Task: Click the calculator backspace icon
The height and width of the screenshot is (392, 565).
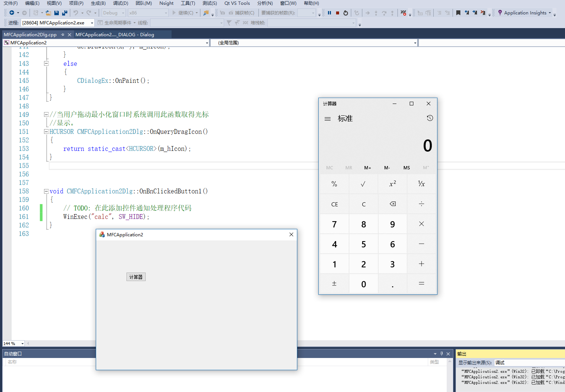Action: (x=393, y=204)
